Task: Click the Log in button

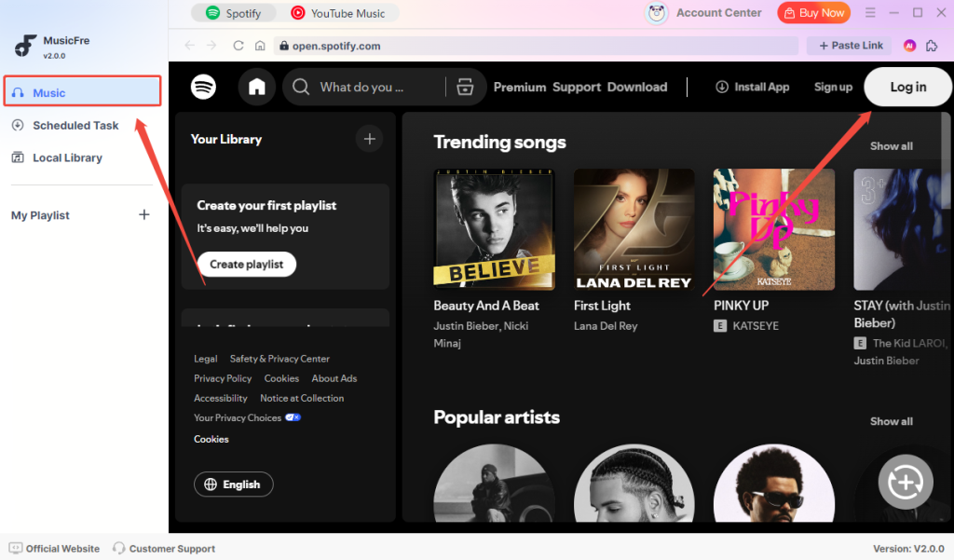Action: [x=907, y=87]
